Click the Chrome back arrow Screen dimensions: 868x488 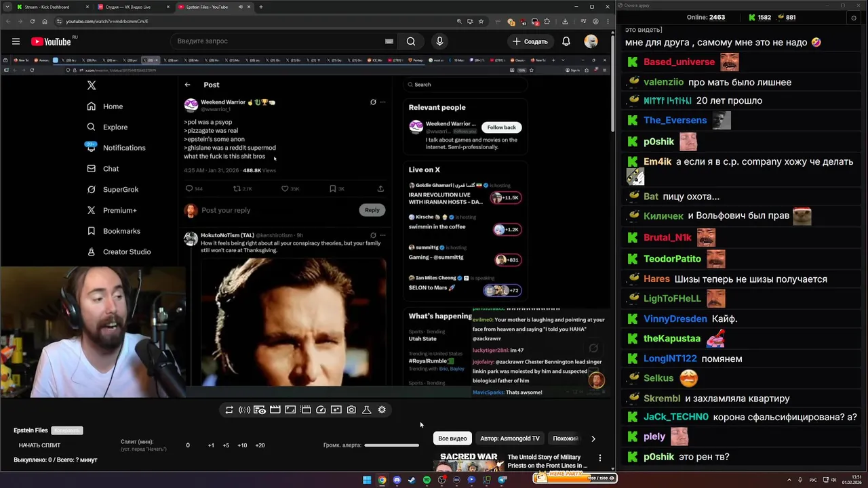(7, 21)
